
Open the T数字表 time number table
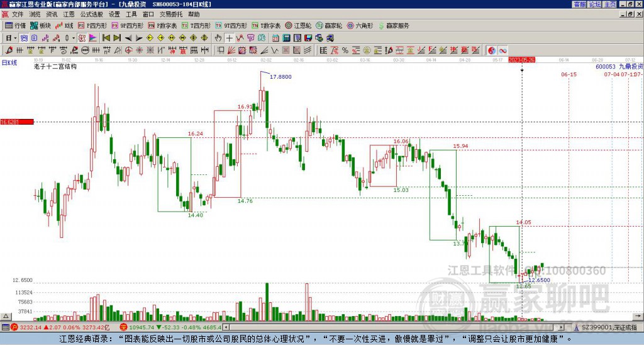click(x=266, y=25)
